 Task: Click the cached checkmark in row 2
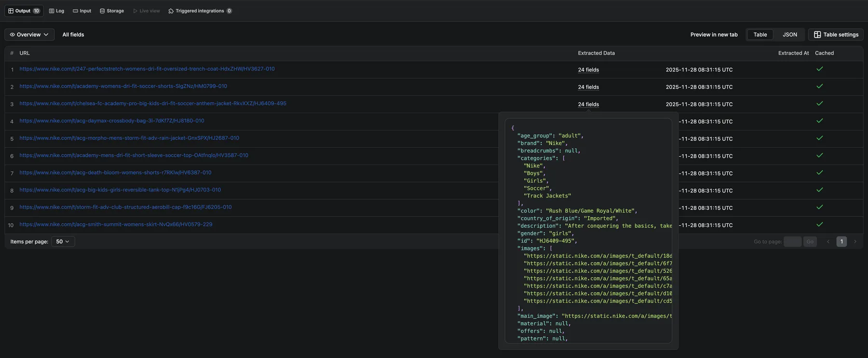819,86
